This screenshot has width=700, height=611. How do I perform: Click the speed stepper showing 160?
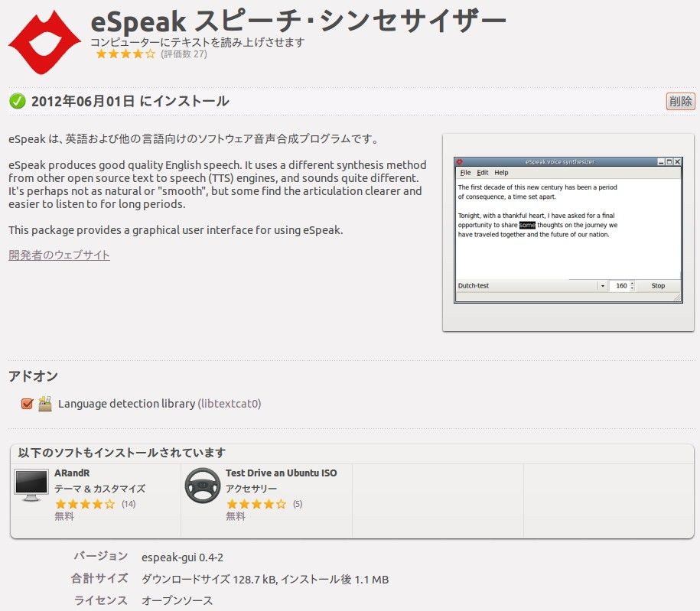pos(622,286)
